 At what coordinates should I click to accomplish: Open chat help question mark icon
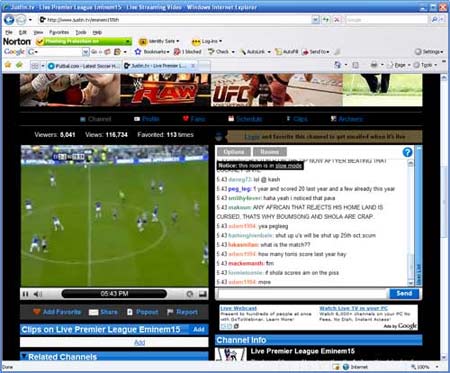click(407, 152)
